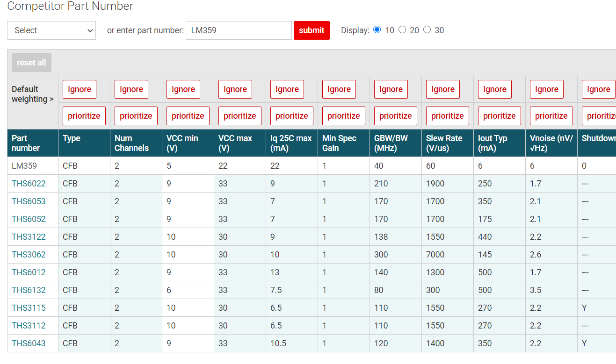Open the THS3112 part link
Viewport: 616px width, 364px height.
coord(29,326)
